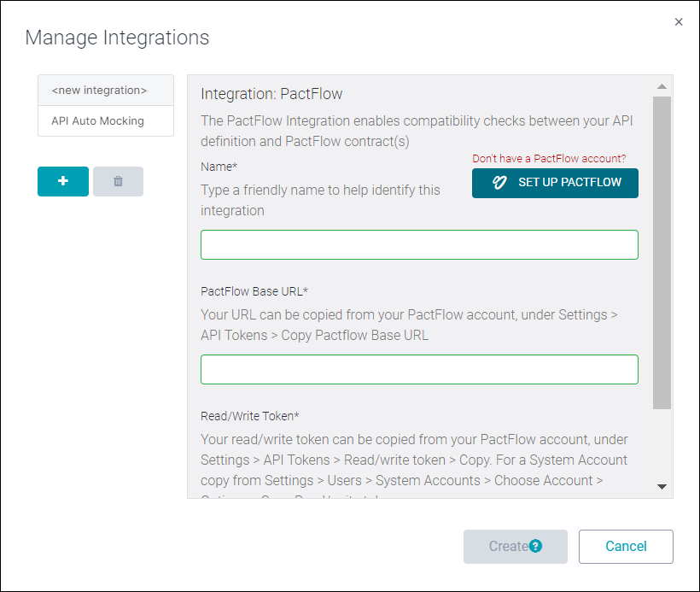Cancel the integration setup
The image size is (700, 592).
pos(626,546)
